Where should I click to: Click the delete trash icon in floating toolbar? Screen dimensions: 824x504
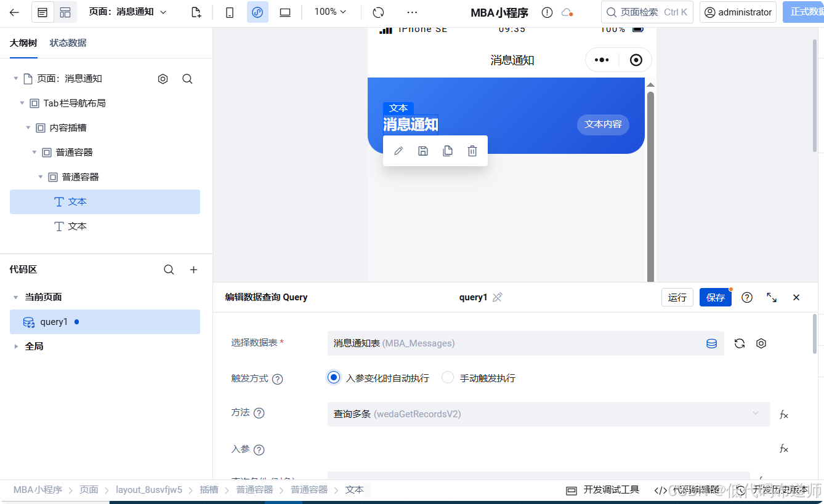[472, 151]
